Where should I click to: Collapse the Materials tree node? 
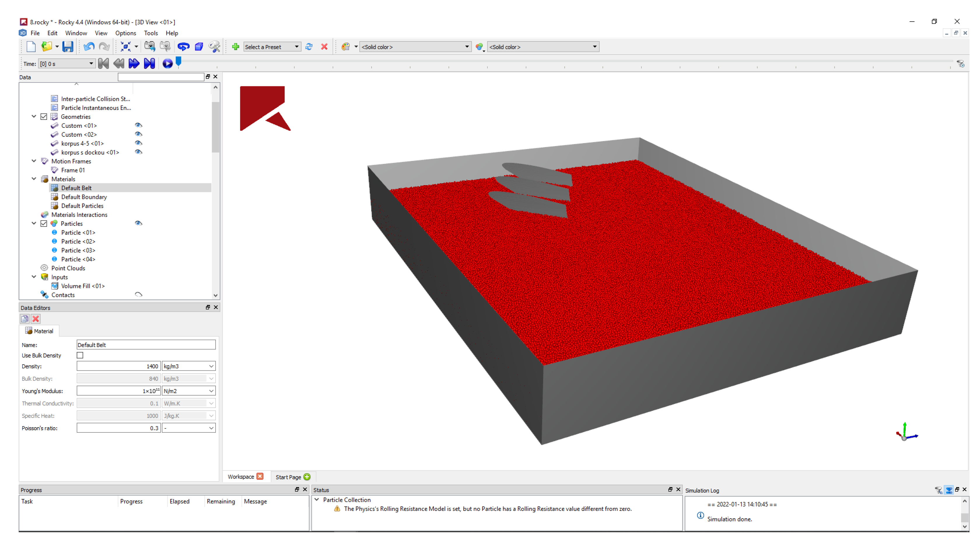tap(34, 179)
